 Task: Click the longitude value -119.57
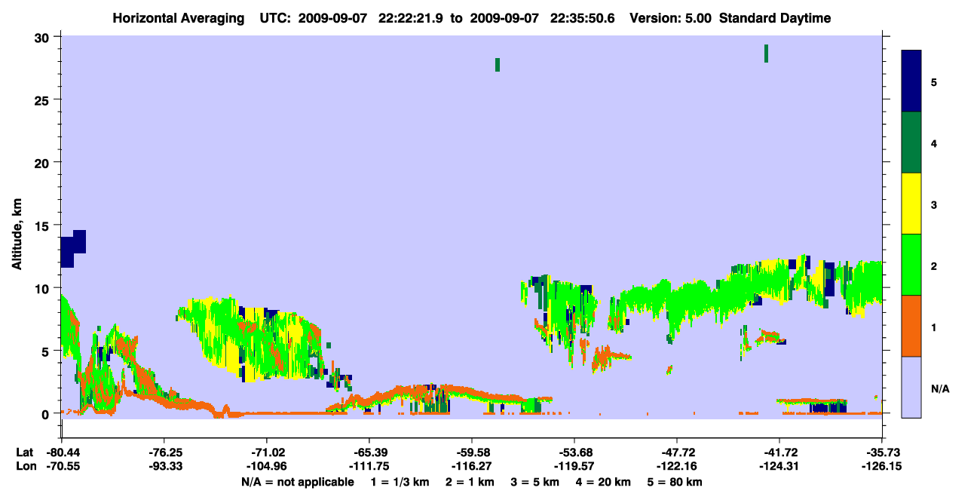pos(574,466)
